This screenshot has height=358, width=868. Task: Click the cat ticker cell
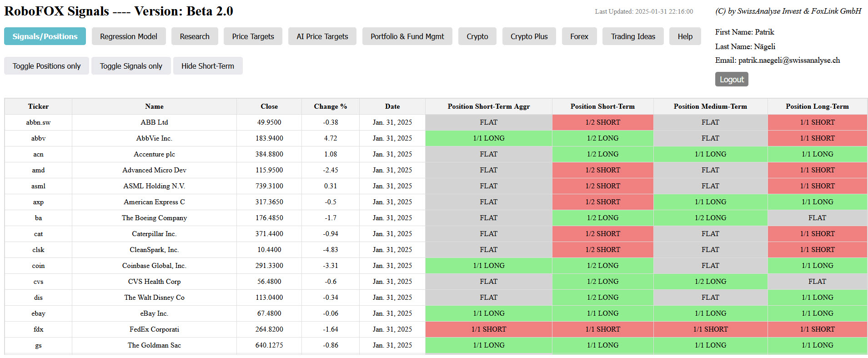pos(38,234)
